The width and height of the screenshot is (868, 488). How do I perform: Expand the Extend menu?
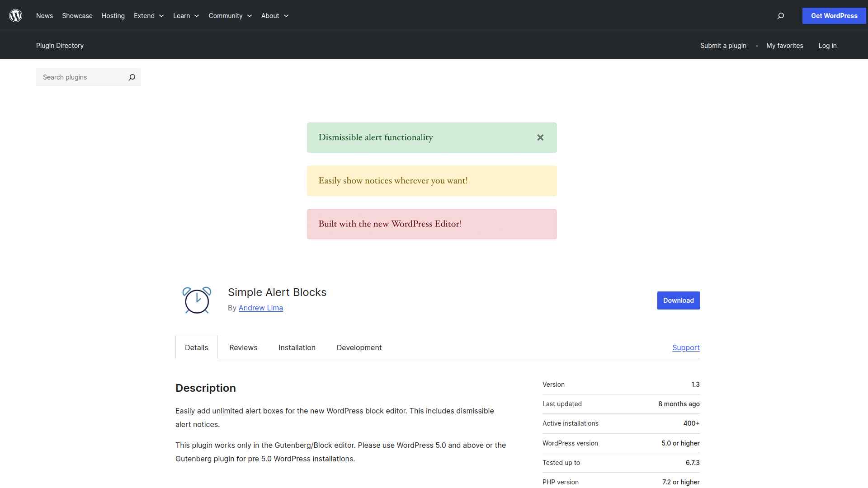click(148, 16)
